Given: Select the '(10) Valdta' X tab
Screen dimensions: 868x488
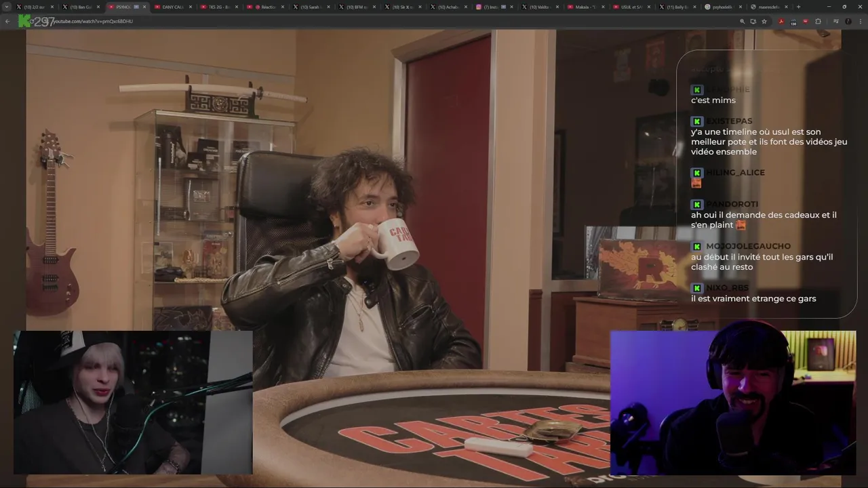Looking at the screenshot, I should tap(540, 7).
